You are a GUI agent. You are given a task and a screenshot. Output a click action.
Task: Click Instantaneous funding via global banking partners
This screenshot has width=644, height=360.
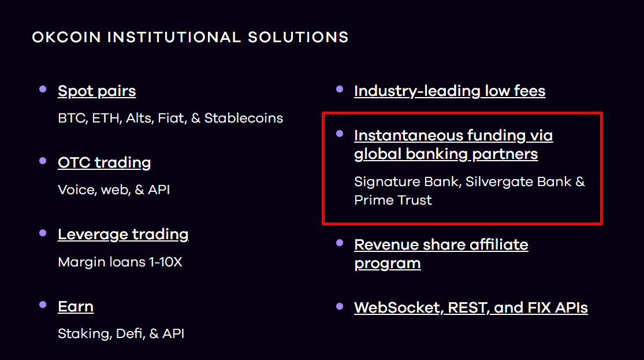coord(453,145)
